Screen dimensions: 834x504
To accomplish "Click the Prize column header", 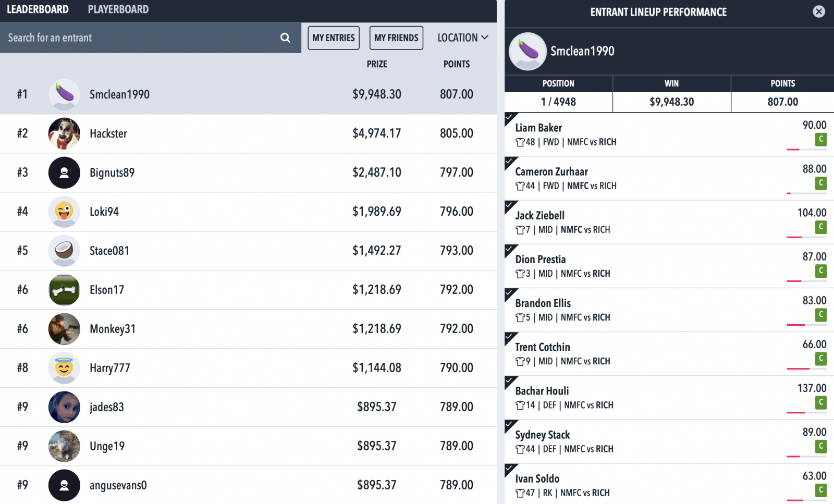I will (x=377, y=64).
